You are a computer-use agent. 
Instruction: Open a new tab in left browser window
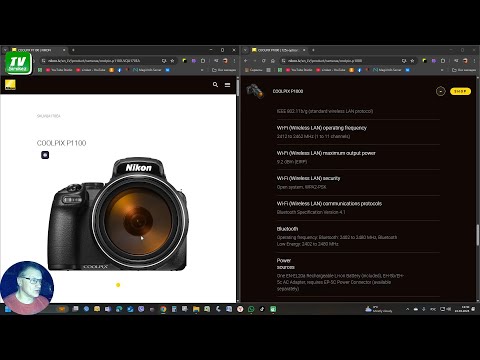point(73,50)
